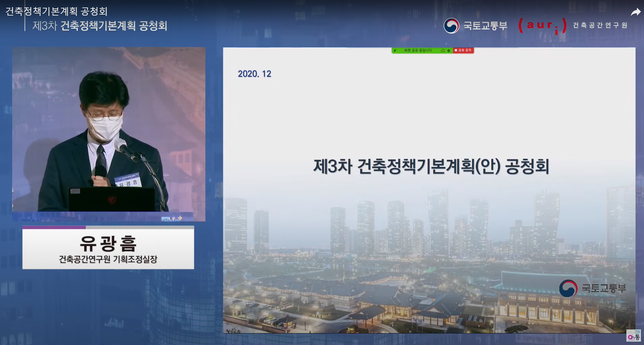Click the teal TV badge icon bottom right
This screenshot has height=345, width=644.
[x=638, y=331]
